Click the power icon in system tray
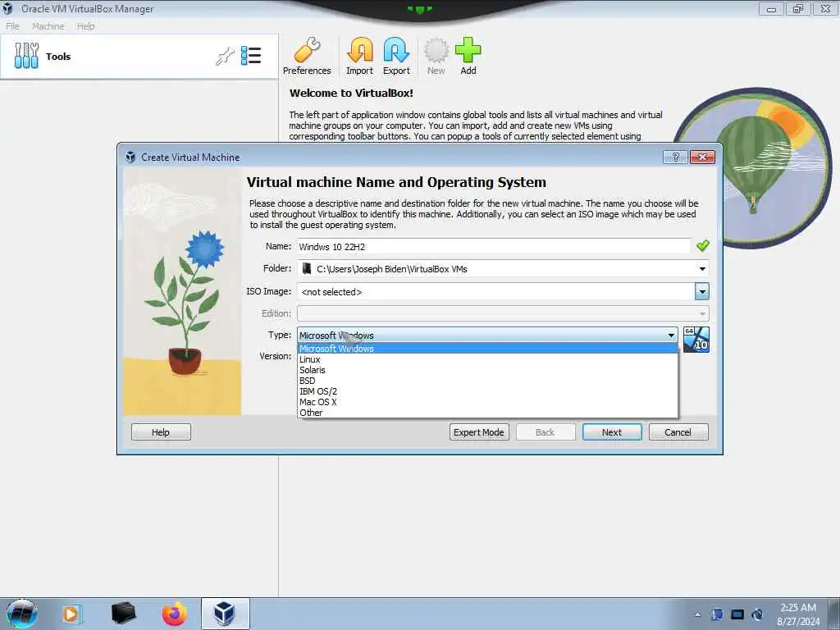The width and height of the screenshot is (840, 630). click(757, 614)
